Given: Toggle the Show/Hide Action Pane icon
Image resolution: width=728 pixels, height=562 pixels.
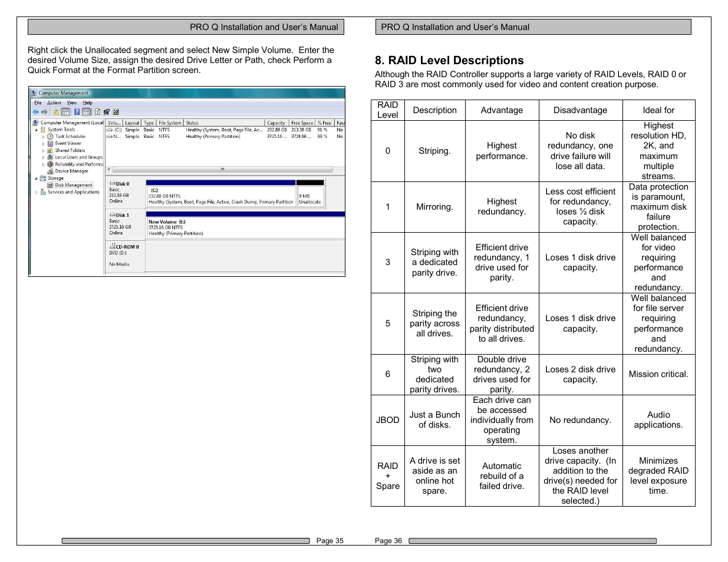Looking at the screenshot, I should pyautogui.click(x=87, y=112).
